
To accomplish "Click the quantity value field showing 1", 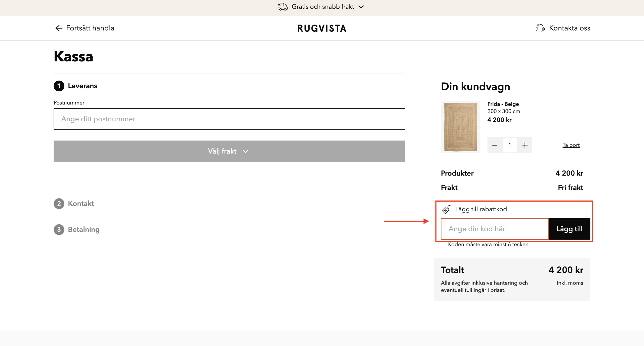I will click(510, 145).
